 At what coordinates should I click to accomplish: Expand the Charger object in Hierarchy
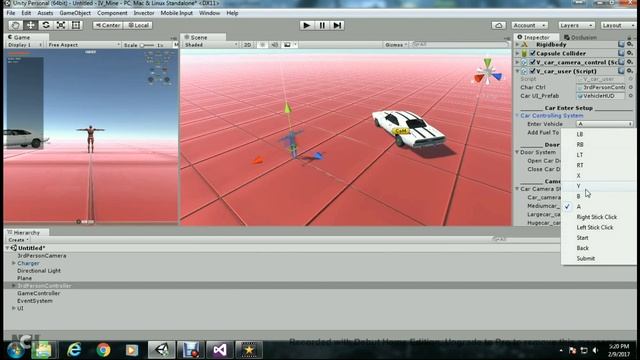point(13,263)
